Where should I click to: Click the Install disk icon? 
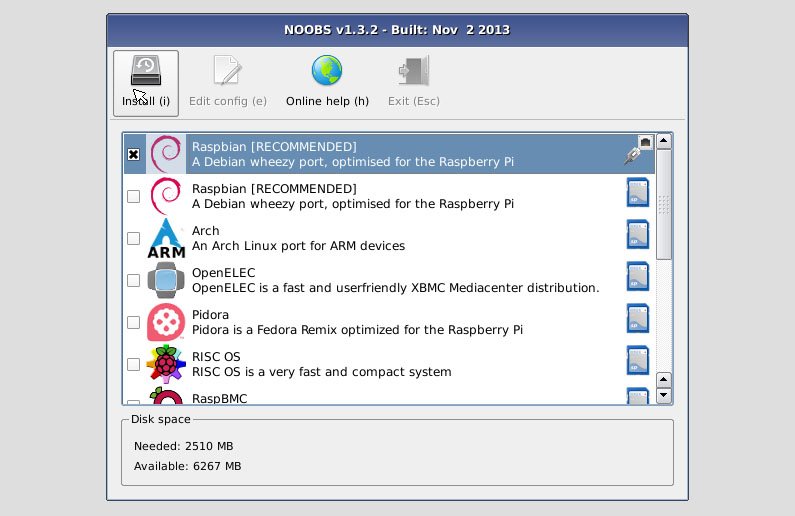[146, 71]
